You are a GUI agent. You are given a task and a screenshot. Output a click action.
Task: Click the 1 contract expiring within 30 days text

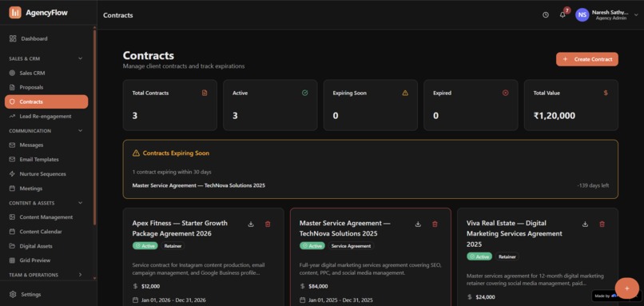tap(172, 172)
